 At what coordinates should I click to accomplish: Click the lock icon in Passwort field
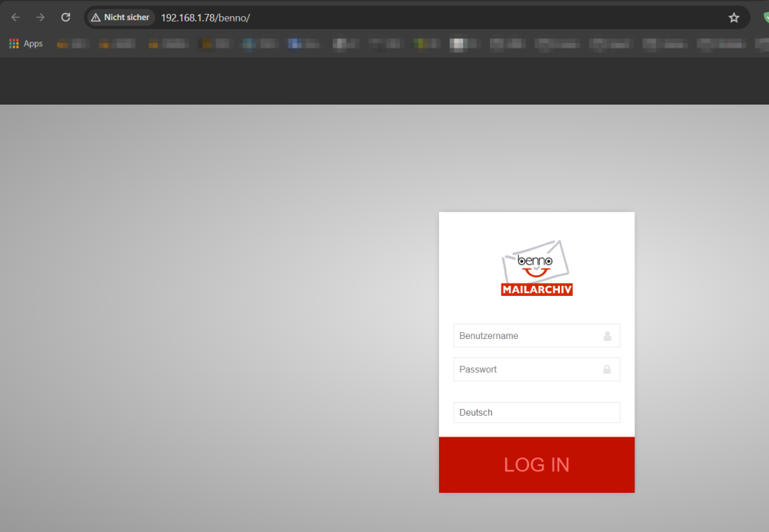pyautogui.click(x=608, y=369)
